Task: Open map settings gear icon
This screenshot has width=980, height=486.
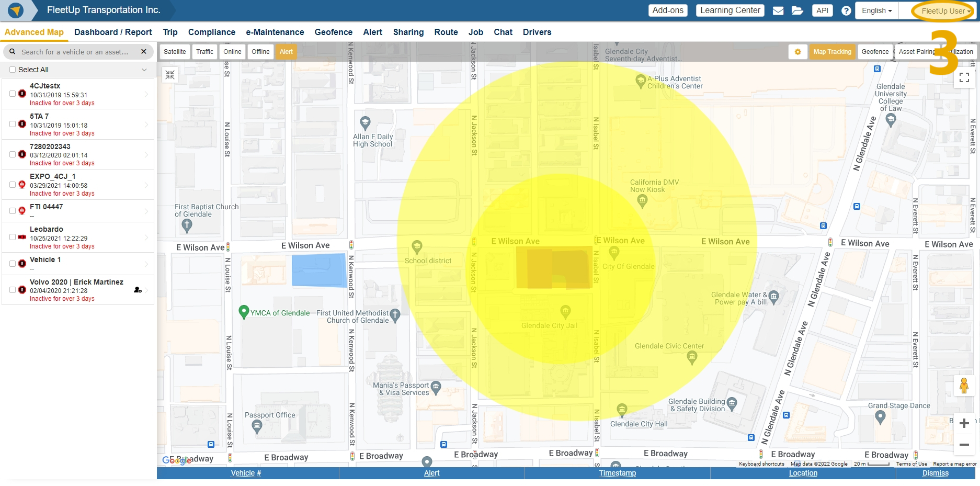Action: click(798, 52)
